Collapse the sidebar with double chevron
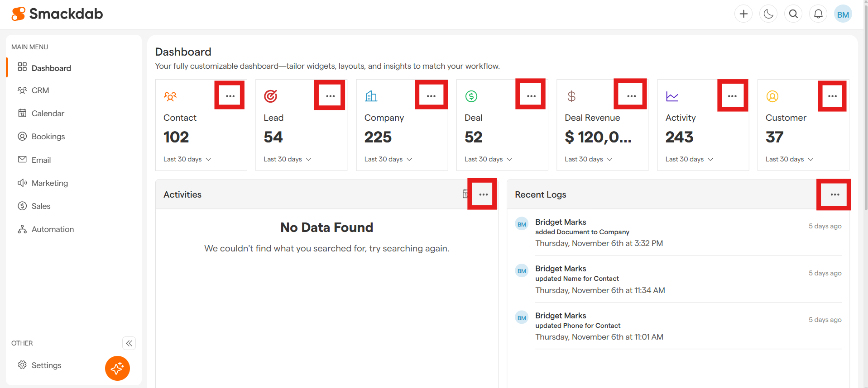868x388 pixels. point(129,343)
